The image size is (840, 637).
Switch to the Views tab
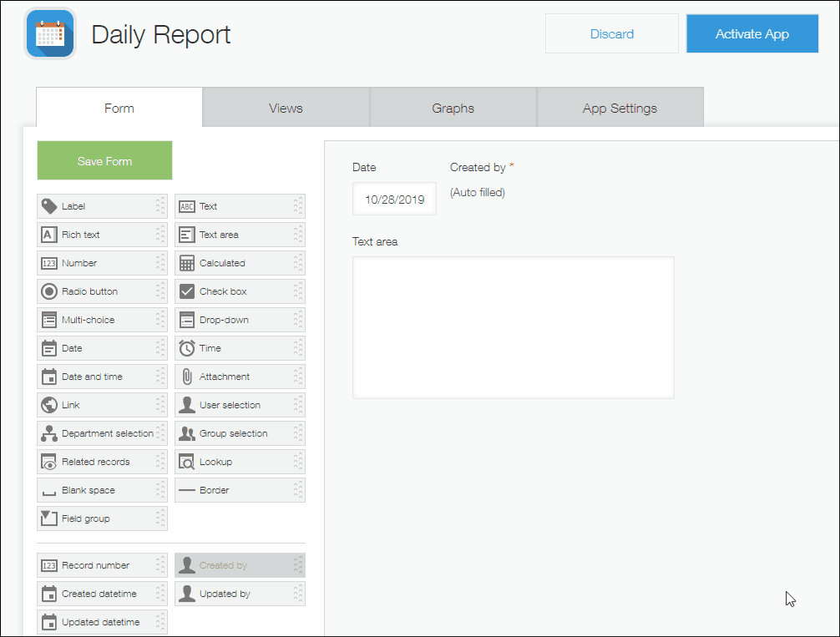(x=286, y=108)
